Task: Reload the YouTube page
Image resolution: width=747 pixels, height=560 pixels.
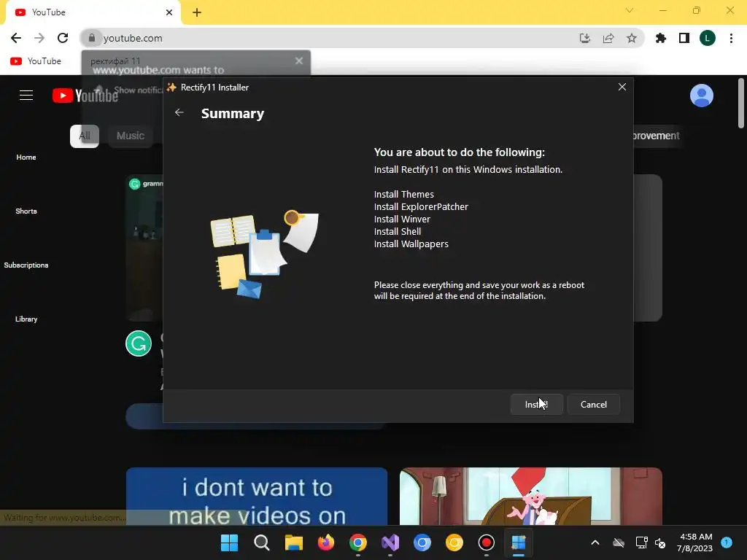Action: tap(63, 38)
